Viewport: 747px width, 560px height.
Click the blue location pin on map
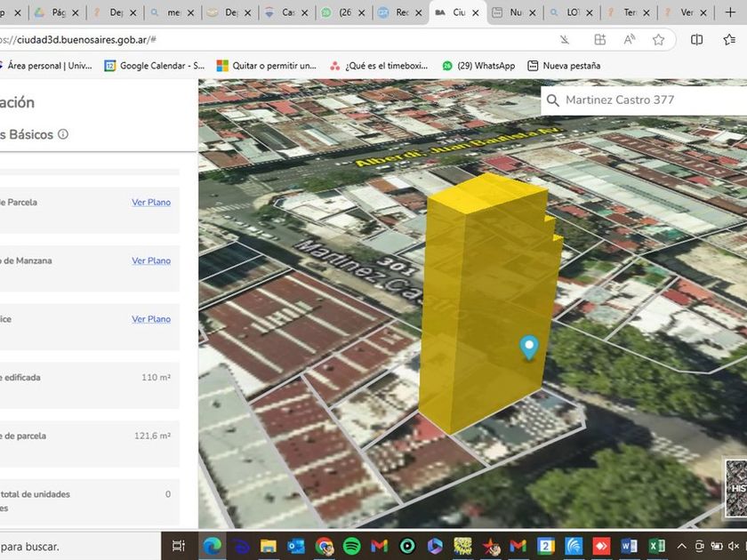click(x=529, y=347)
